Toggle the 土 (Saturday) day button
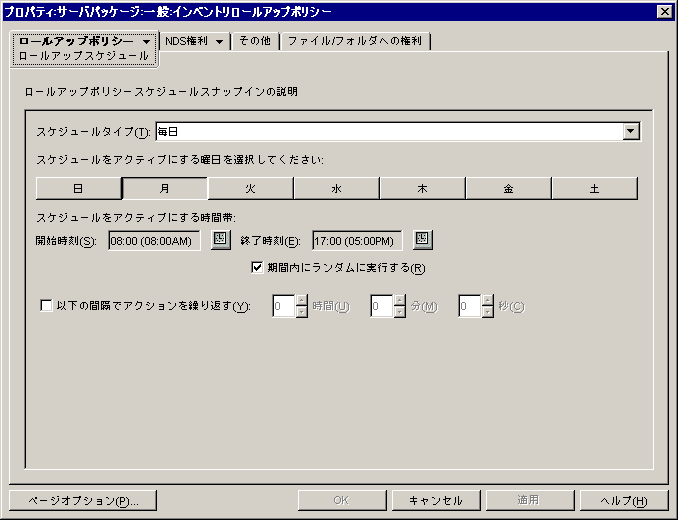 (x=595, y=188)
